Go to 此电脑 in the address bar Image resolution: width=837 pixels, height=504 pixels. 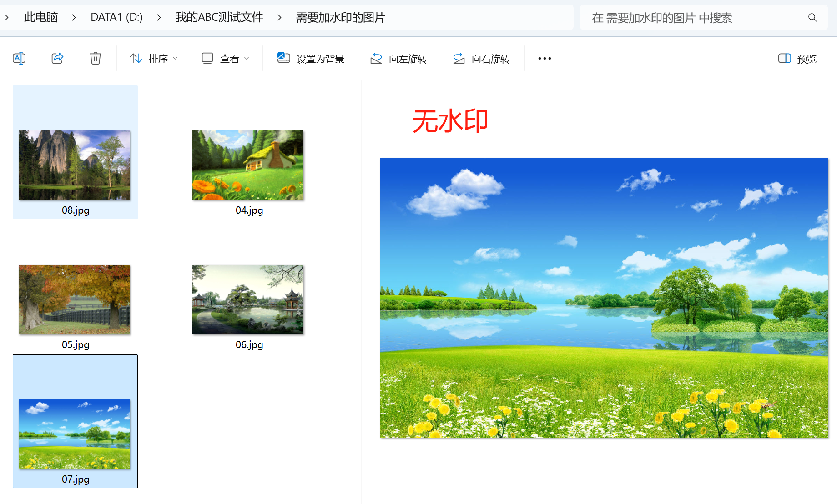coord(41,17)
